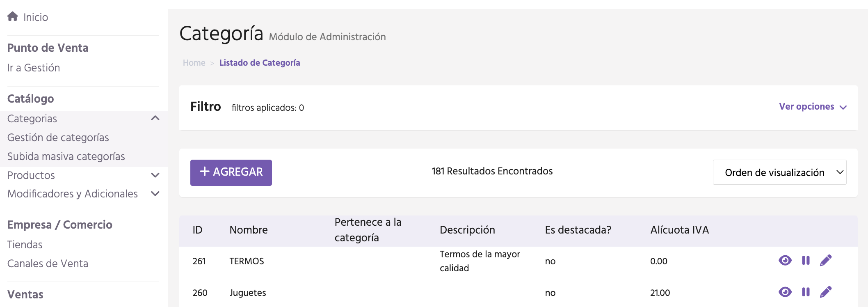Go to Subida masiva categorías
This screenshot has height=307, width=868.
pos(66,156)
